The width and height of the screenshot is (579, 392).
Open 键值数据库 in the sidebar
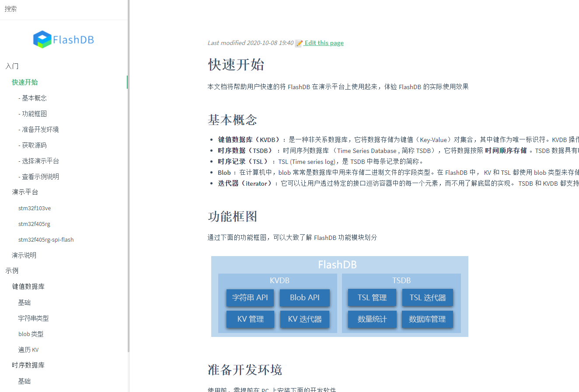point(28,286)
